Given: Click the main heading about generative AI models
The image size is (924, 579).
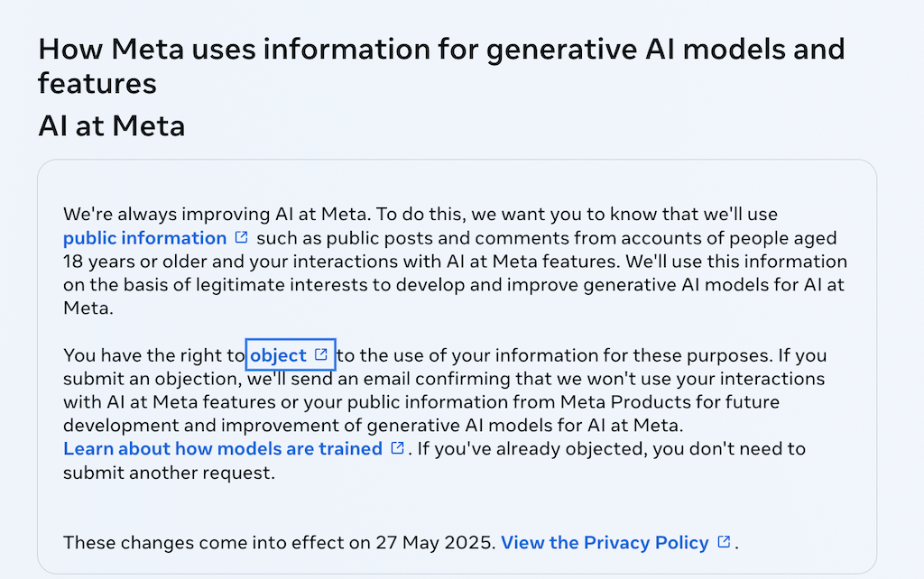Looking at the screenshot, I should point(441,65).
